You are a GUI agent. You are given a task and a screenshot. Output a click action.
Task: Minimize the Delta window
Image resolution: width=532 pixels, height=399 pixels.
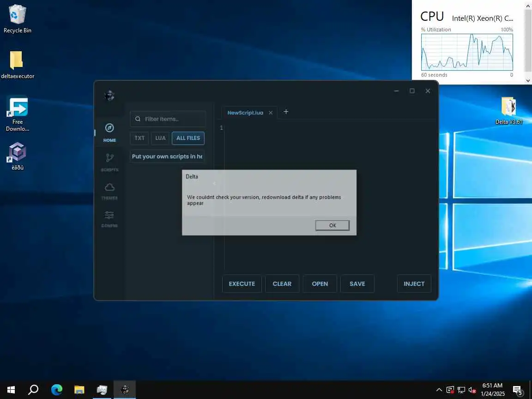[x=396, y=91]
